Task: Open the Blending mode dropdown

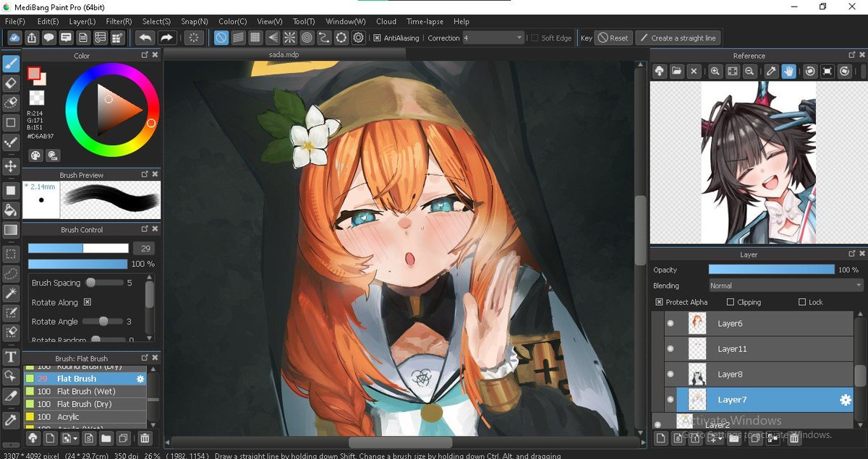Action: [x=786, y=286]
